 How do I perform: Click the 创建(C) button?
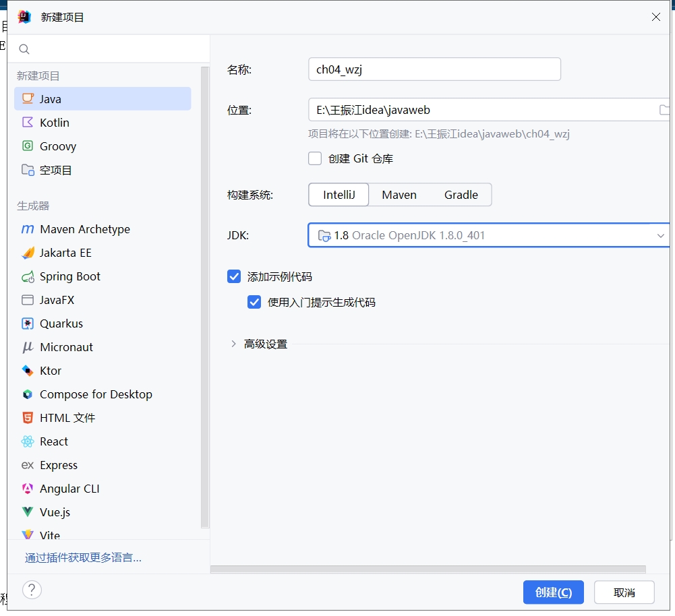[x=553, y=592]
